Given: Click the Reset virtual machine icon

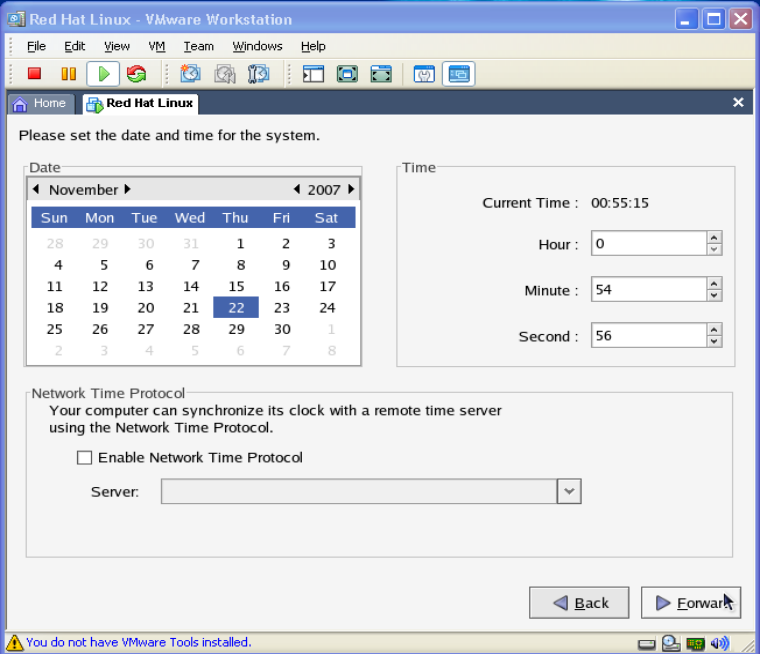Looking at the screenshot, I should (136, 73).
